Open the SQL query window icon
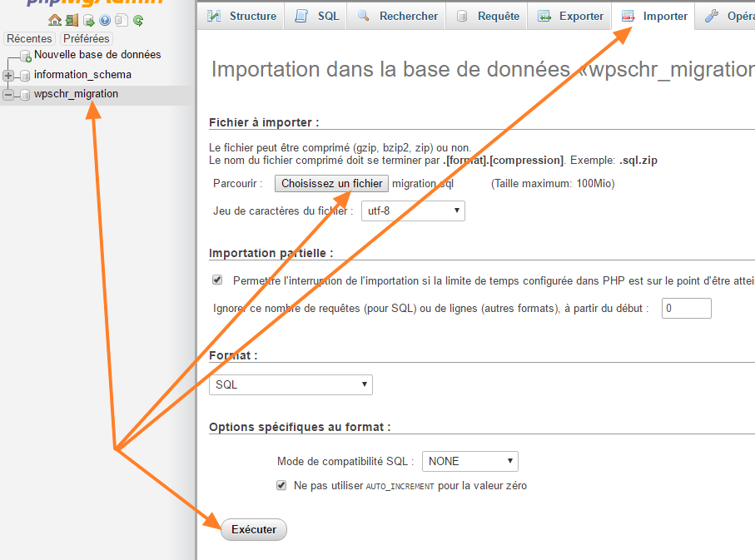This screenshot has height=560, width=755. point(88,20)
